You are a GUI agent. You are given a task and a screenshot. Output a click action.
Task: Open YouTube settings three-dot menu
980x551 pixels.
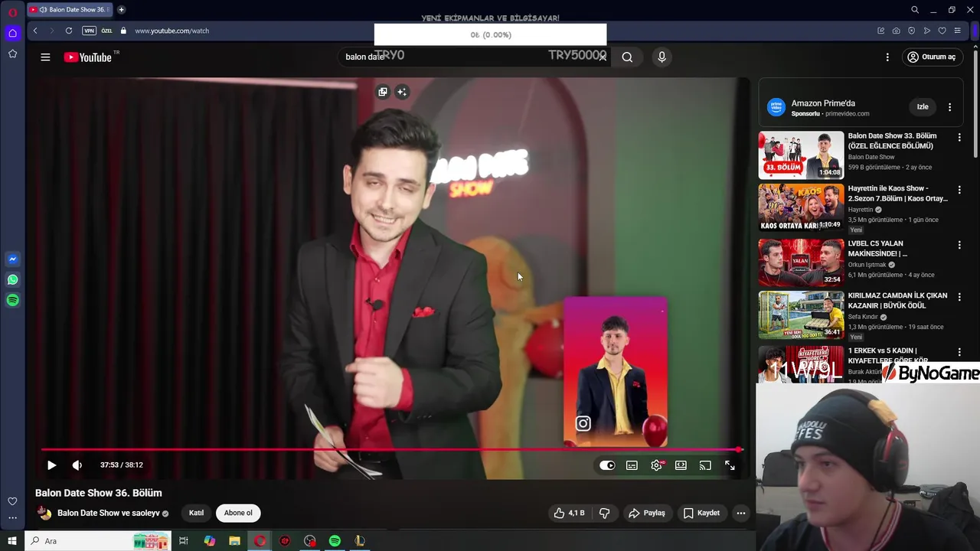tap(887, 57)
